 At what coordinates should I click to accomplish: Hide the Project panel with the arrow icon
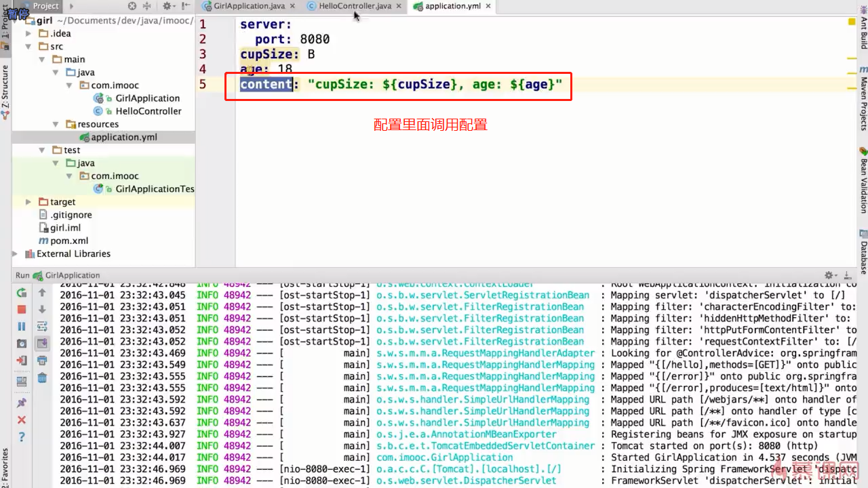(x=186, y=6)
